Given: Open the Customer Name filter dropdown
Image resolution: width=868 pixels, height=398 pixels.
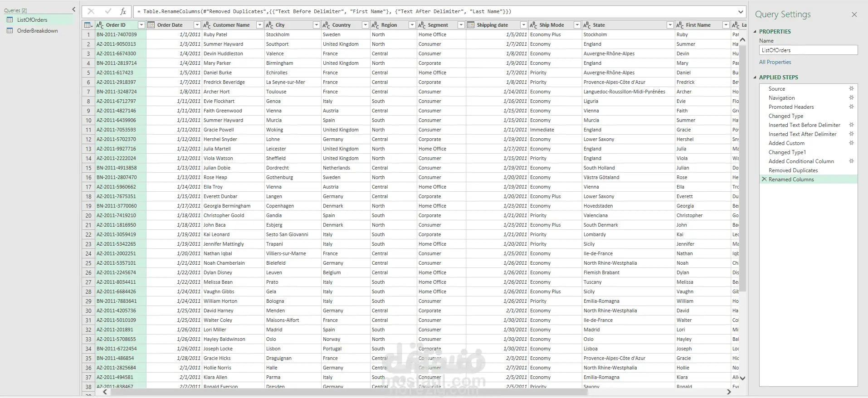Looking at the screenshot, I should pyautogui.click(x=259, y=25).
